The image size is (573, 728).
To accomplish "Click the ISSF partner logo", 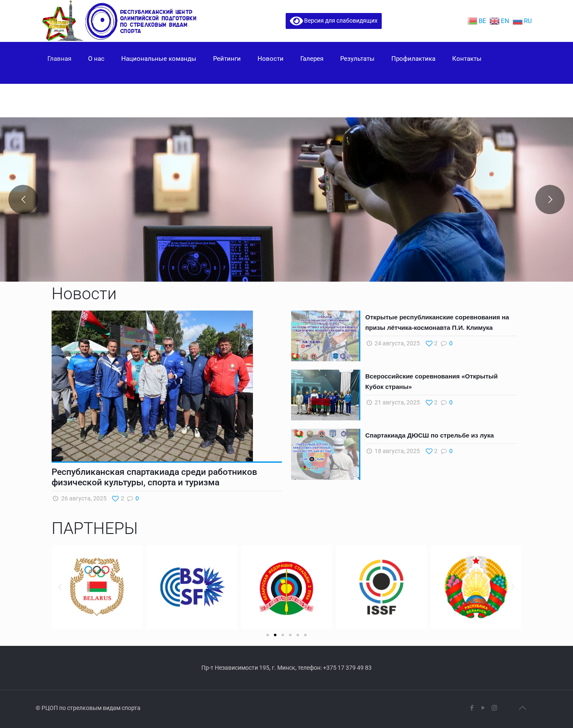I will pos(381,587).
